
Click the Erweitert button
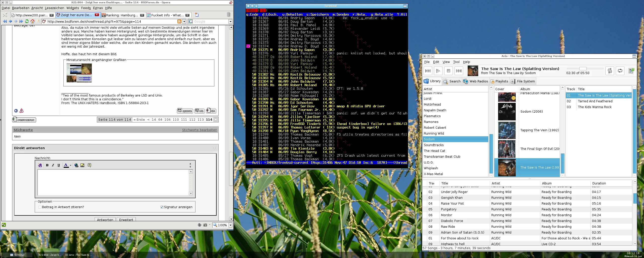tap(126, 219)
